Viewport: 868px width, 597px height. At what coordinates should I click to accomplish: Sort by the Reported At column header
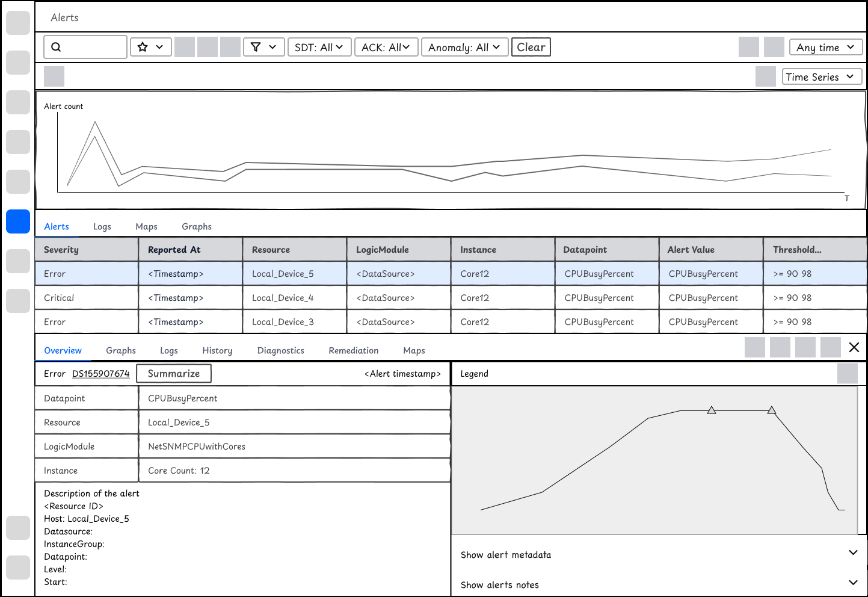(x=191, y=249)
